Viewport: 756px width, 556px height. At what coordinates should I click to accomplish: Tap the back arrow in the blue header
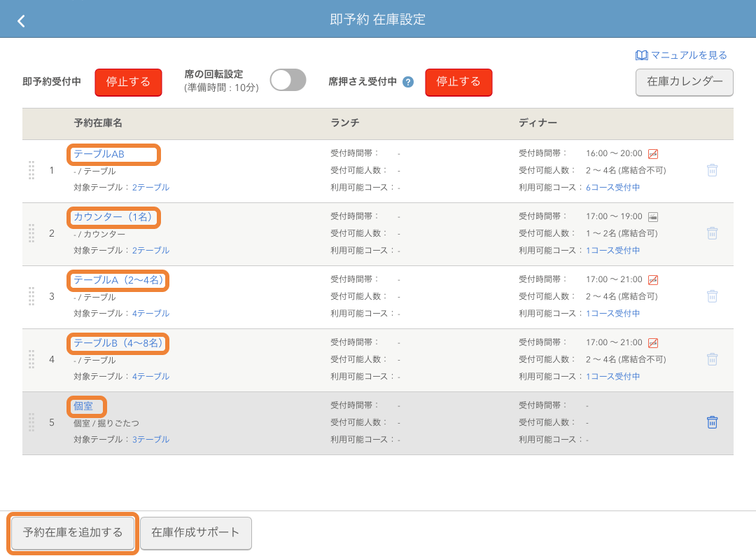21,20
